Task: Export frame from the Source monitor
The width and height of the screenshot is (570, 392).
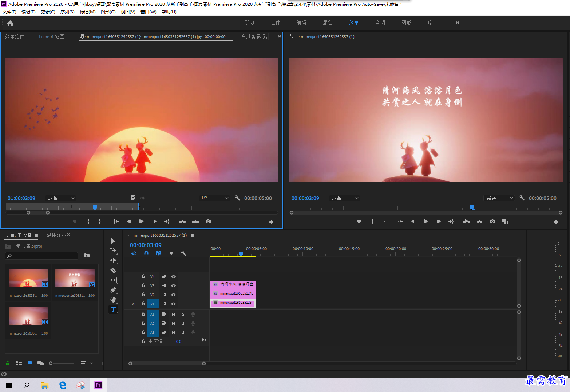Action: 208,221
